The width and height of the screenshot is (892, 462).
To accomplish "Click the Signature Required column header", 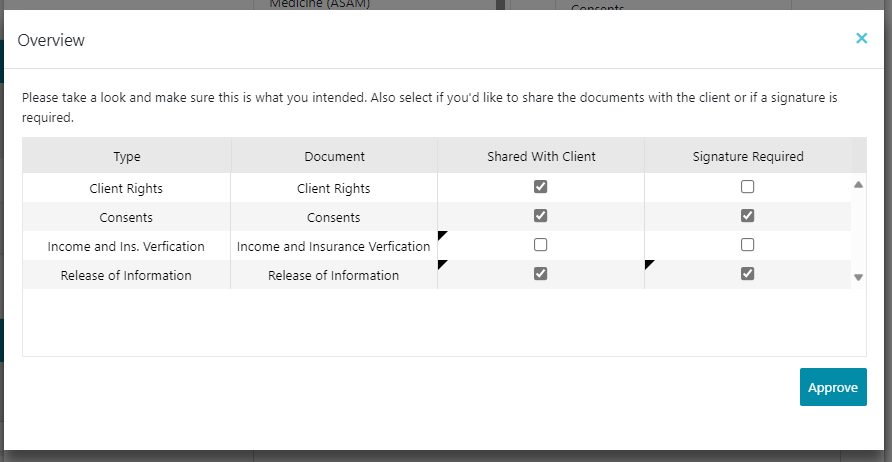I will 747,156.
